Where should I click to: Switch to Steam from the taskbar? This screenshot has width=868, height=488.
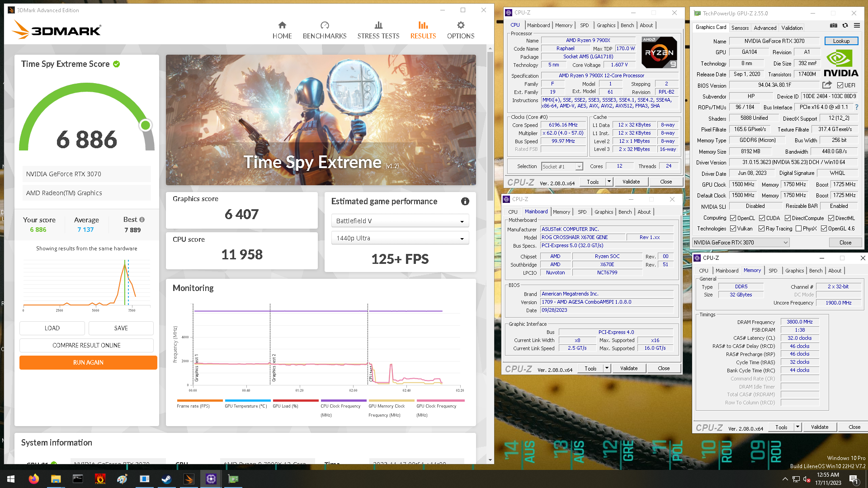[x=166, y=479]
